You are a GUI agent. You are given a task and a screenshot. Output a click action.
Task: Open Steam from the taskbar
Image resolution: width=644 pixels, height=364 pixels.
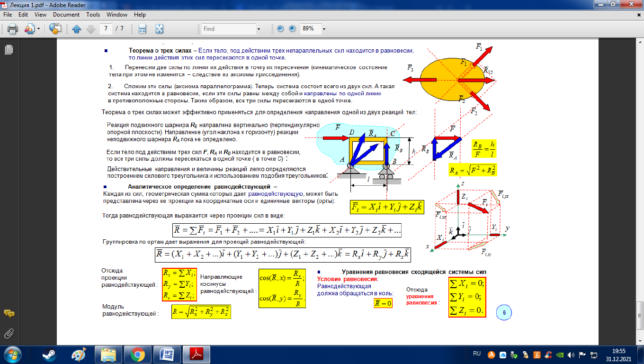[49, 355]
